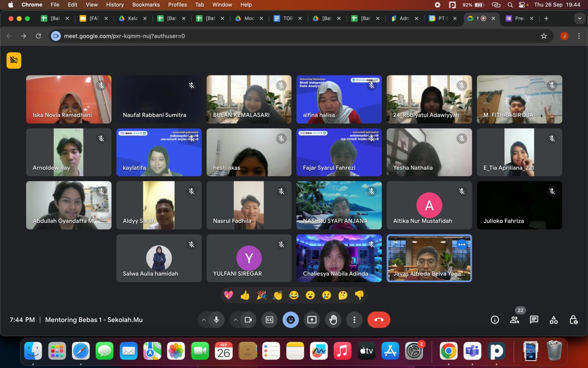Leave the call with red hang-up button
This screenshot has height=368, width=588.
[x=379, y=320]
